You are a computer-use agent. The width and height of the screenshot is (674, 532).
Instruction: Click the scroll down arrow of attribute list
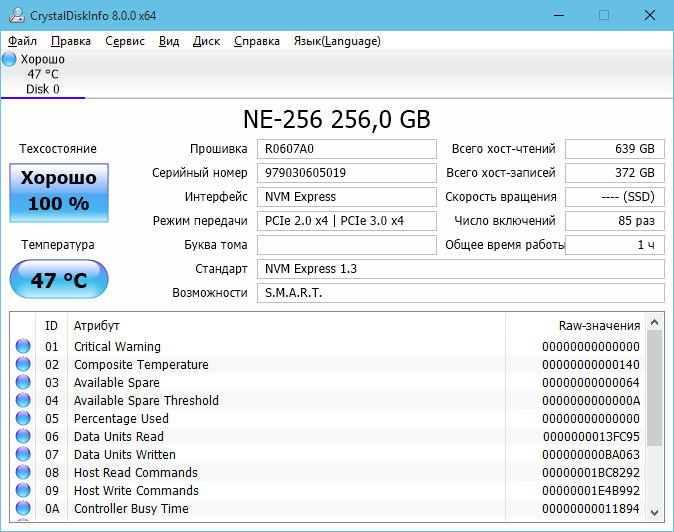coord(655,512)
